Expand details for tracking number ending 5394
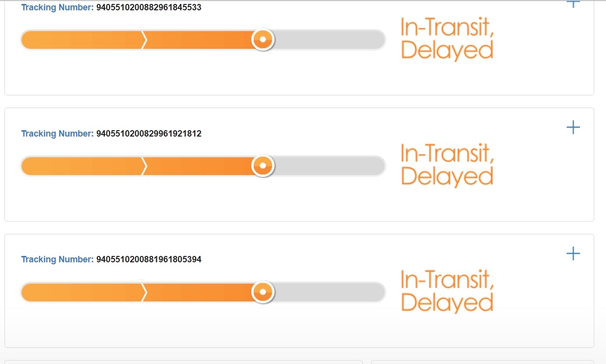The image size is (606, 364). coord(573,253)
